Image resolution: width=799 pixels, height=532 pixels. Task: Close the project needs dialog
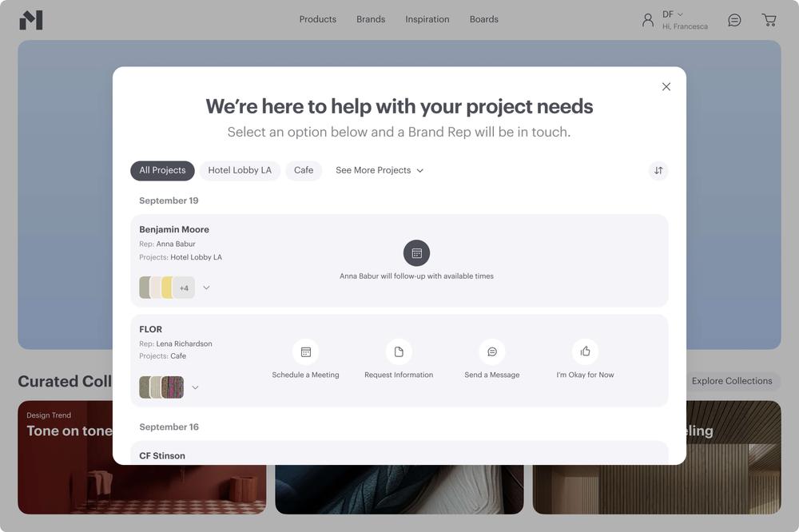666,86
